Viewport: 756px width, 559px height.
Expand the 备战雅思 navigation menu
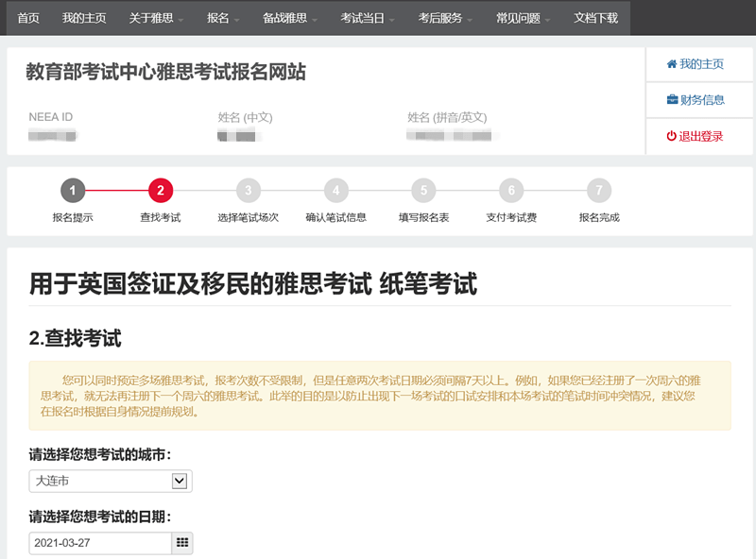point(290,18)
